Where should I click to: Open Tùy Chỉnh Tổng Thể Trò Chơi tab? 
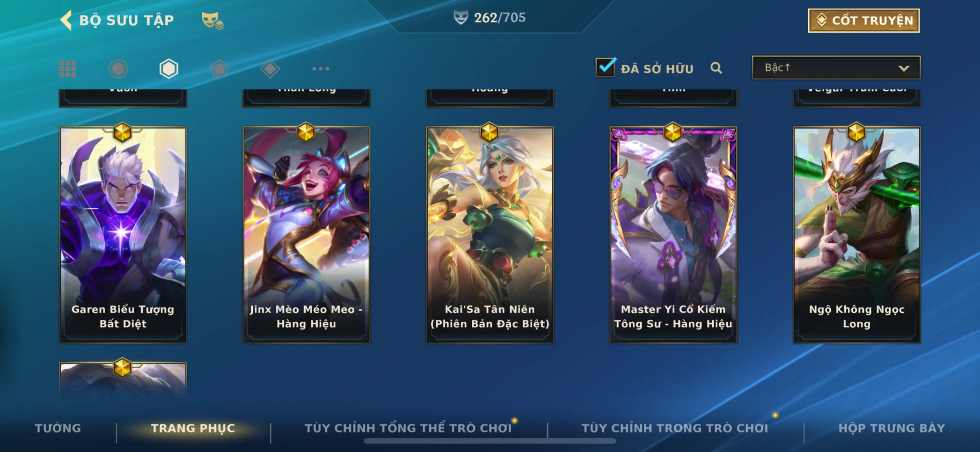point(408,428)
